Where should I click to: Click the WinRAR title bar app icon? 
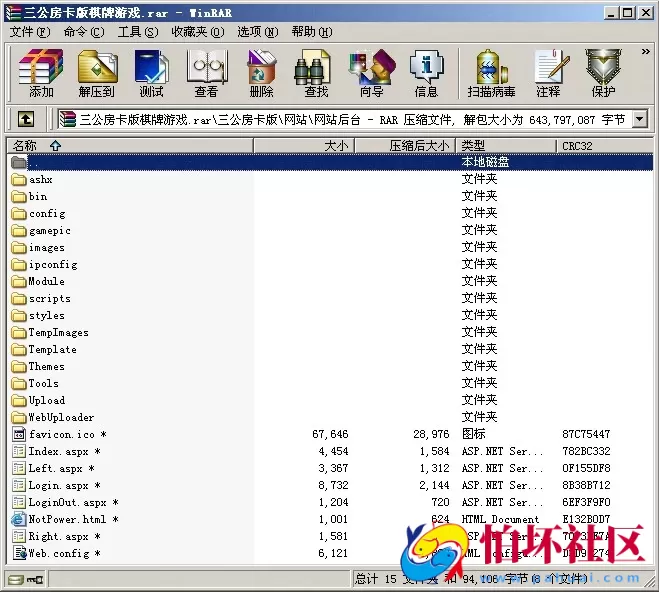click(13, 13)
